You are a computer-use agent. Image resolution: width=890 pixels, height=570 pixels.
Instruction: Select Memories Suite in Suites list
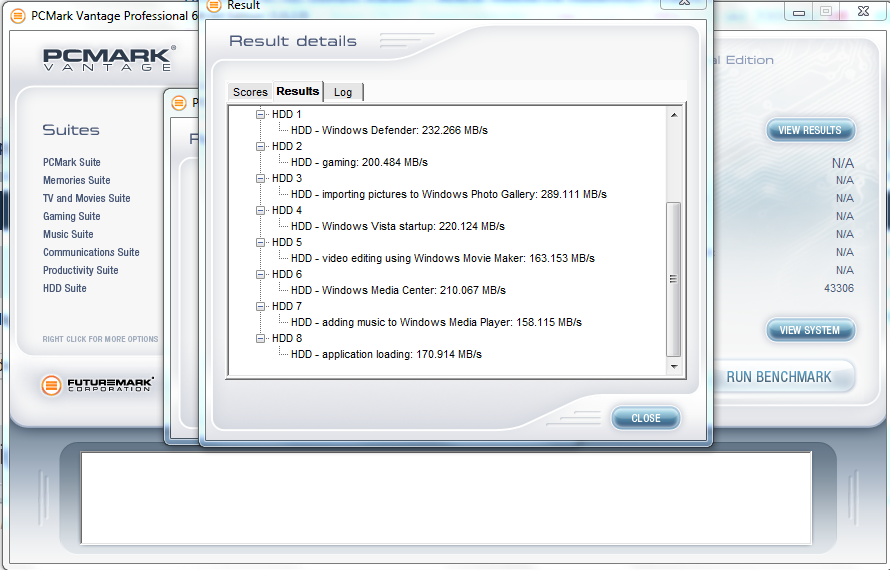coord(77,181)
